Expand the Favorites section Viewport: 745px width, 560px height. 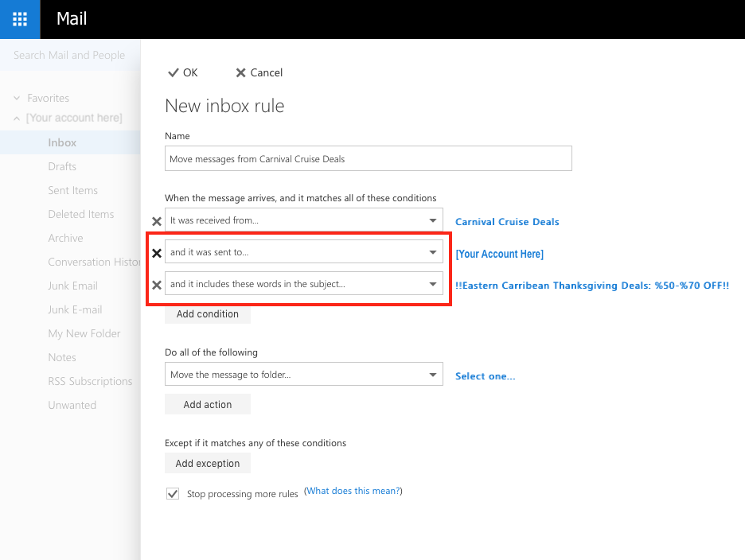point(17,98)
